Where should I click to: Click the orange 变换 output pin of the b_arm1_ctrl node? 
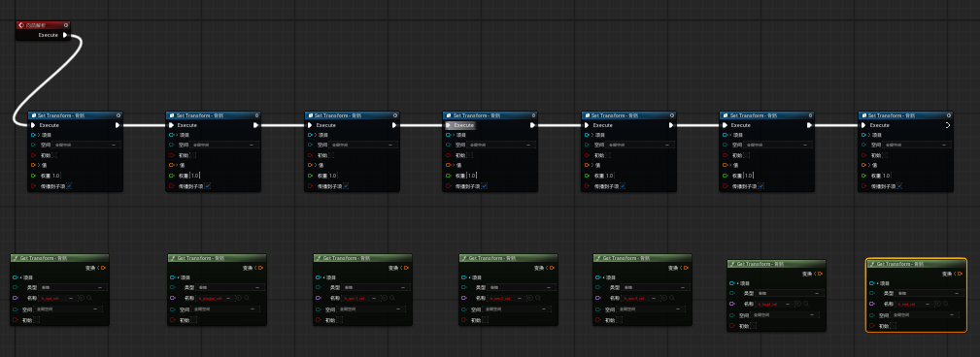click(x=406, y=268)
